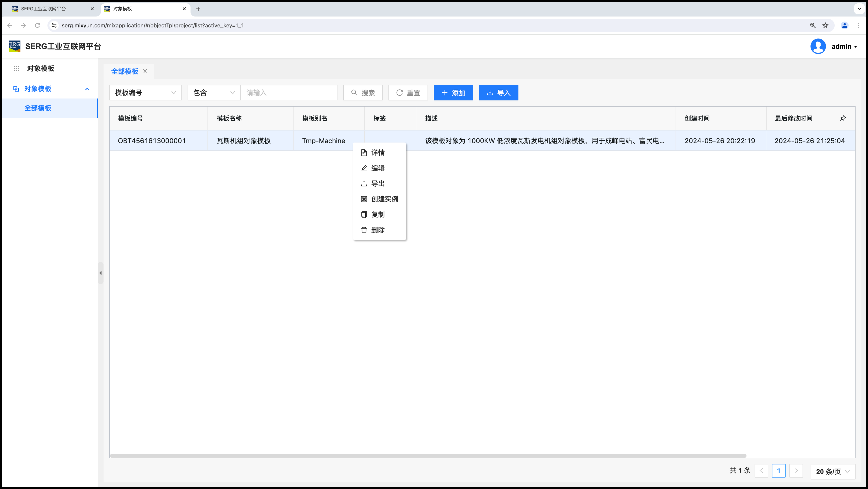Open the 包含 condition dropdown
The width and height of the screenshot is (868, 489).
(214, 93)
